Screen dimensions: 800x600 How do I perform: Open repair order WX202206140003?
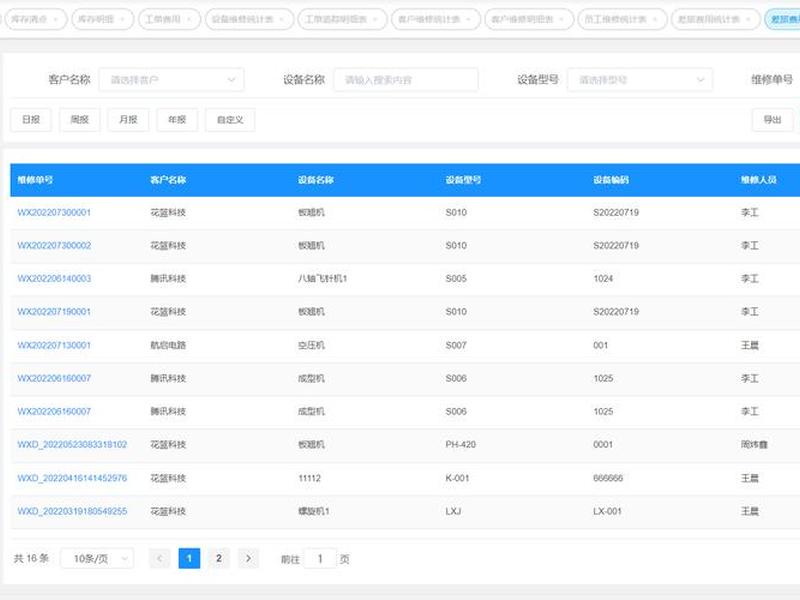click(54, 279)
